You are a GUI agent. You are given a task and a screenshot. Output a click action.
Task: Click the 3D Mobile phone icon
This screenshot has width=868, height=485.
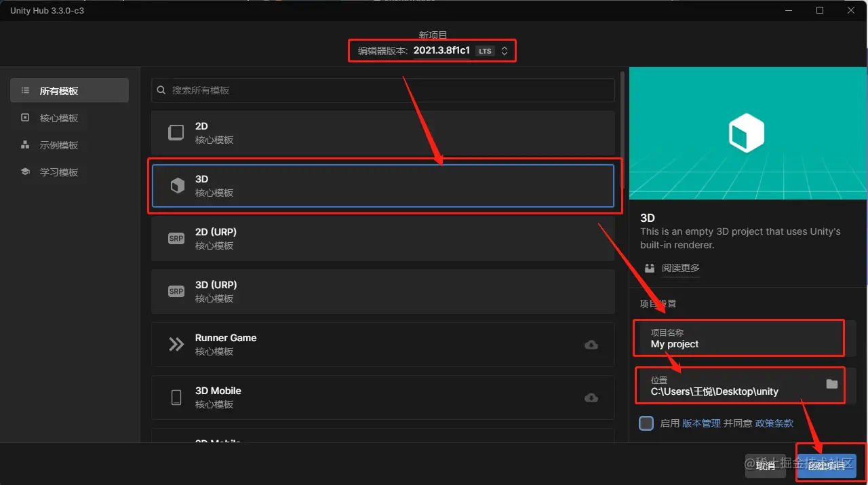(176, 397)
